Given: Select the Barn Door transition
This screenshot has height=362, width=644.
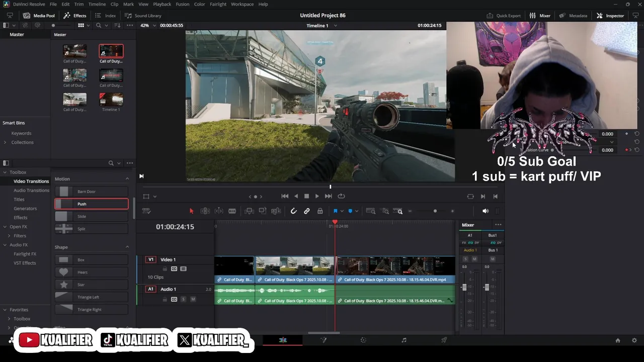Looking at the screenshot, I should pyautogui.click(x=91, y=192).
